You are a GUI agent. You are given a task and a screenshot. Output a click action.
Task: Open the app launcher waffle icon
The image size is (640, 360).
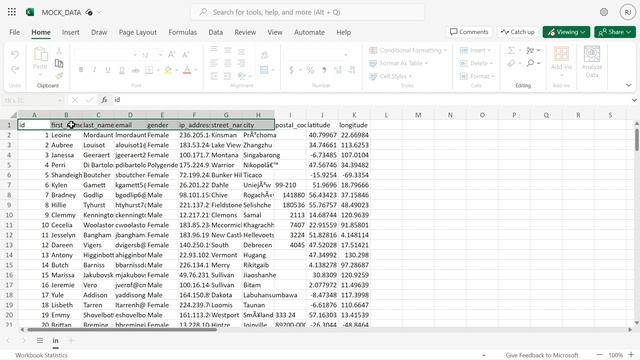click(x=12, y=12)
